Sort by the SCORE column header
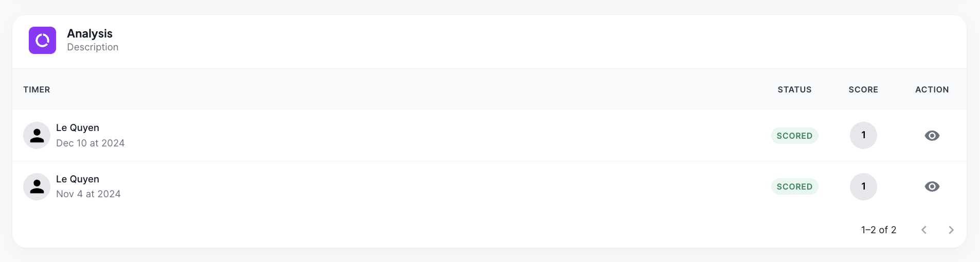The height and width of the screenshot is (262, 980). (x=863, y=89)
